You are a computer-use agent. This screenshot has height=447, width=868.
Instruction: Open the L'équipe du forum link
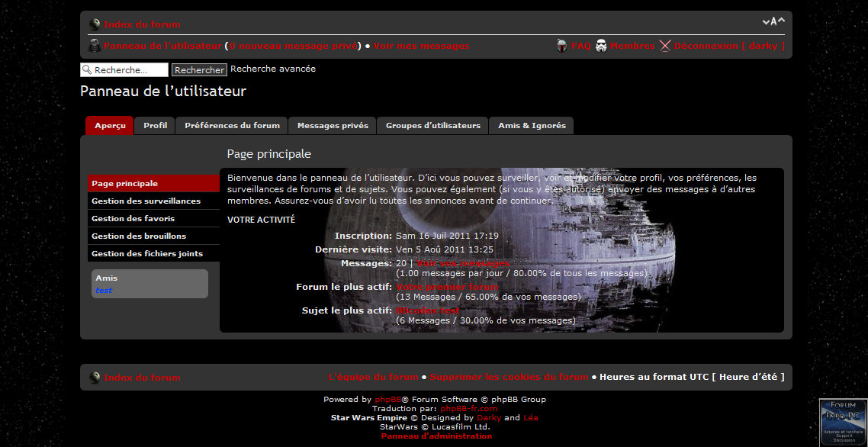pos(373,378)
